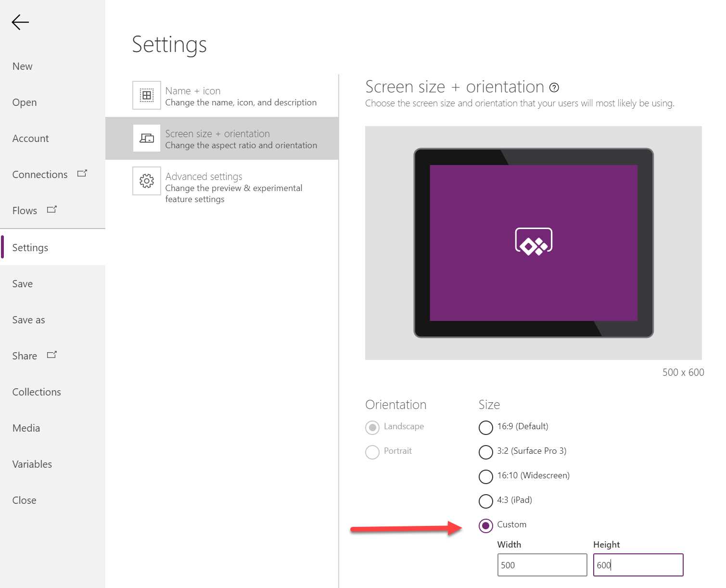Select 16:9 (Default) size
This screenshot has height=588, width=726.
click(x=486, y=427)
